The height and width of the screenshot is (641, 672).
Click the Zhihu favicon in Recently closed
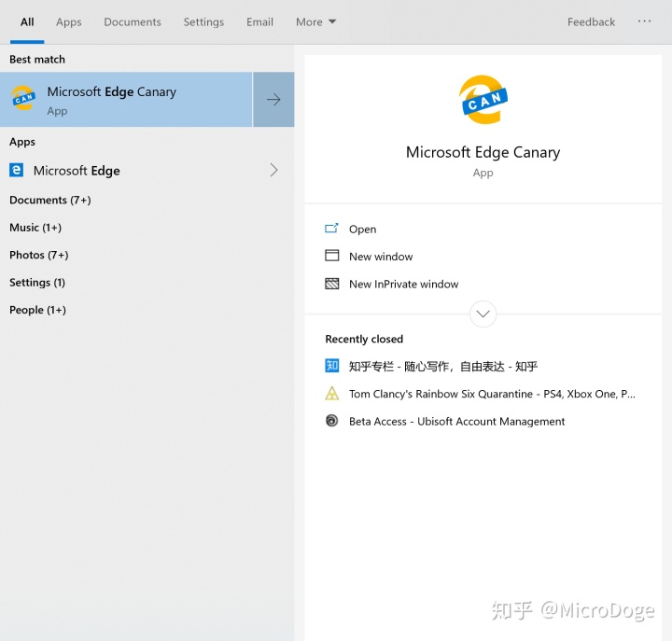(x=331, y=366)
